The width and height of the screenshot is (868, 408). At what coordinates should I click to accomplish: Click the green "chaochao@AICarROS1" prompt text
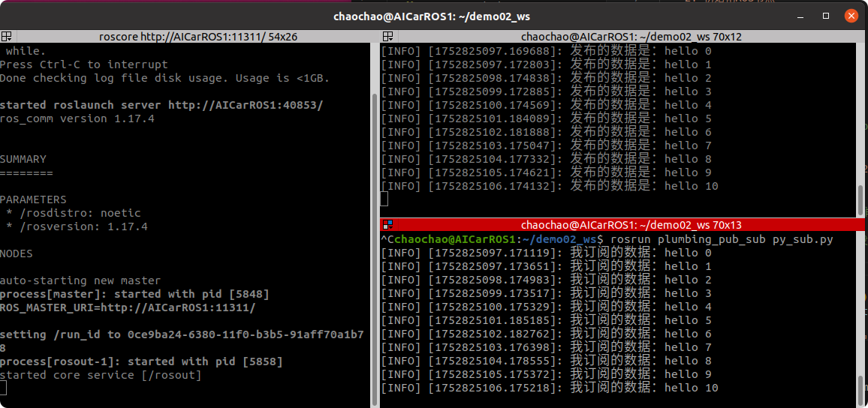point(454,240)
